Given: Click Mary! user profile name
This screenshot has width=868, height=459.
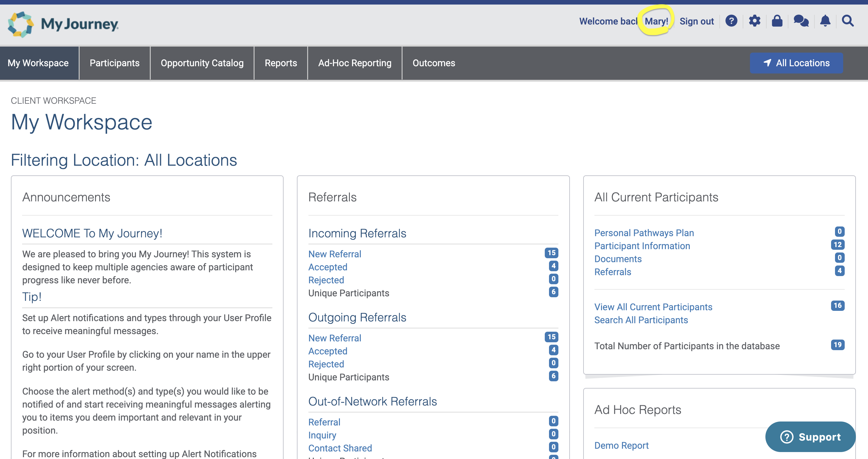Looking at the screenshot, I should [x=656, y=21].
